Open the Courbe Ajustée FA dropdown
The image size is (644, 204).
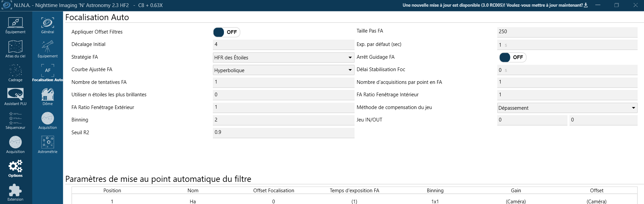pos(284,70)
